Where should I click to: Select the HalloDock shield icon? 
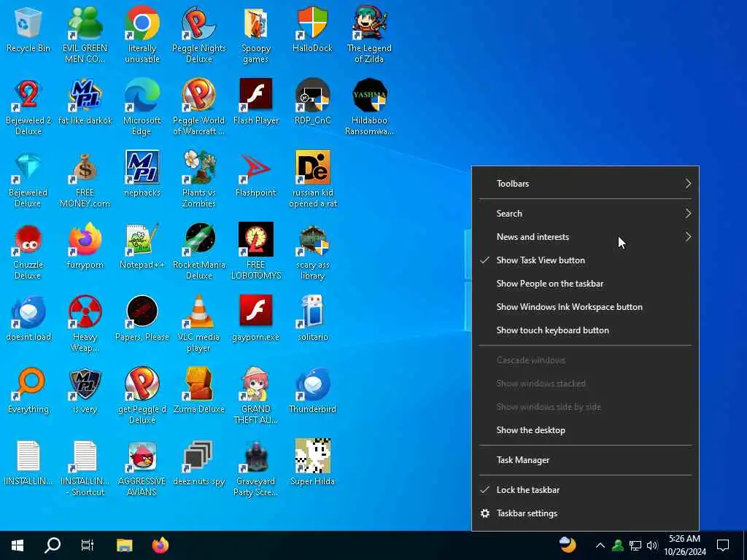pyautogui.click(x=312, y=23)
